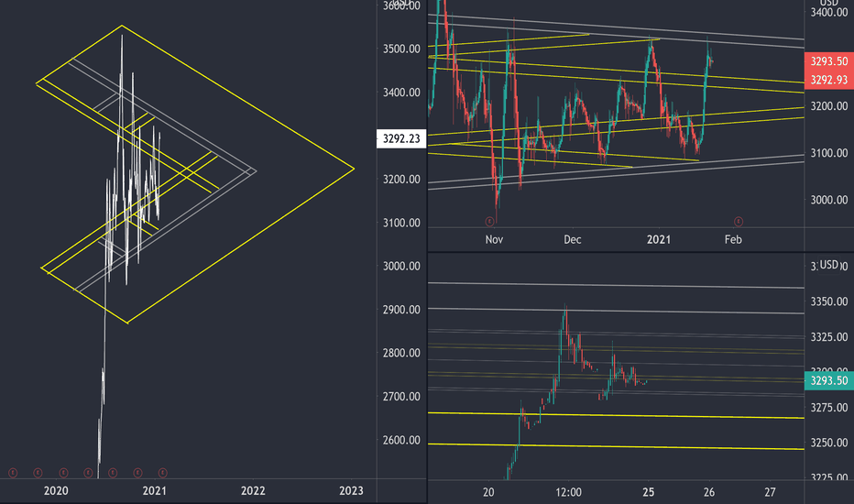Screen dimensions: 854x504
Task: Click 3250.00 on the bottom-right price scale
Action: (x=829, y=443)
